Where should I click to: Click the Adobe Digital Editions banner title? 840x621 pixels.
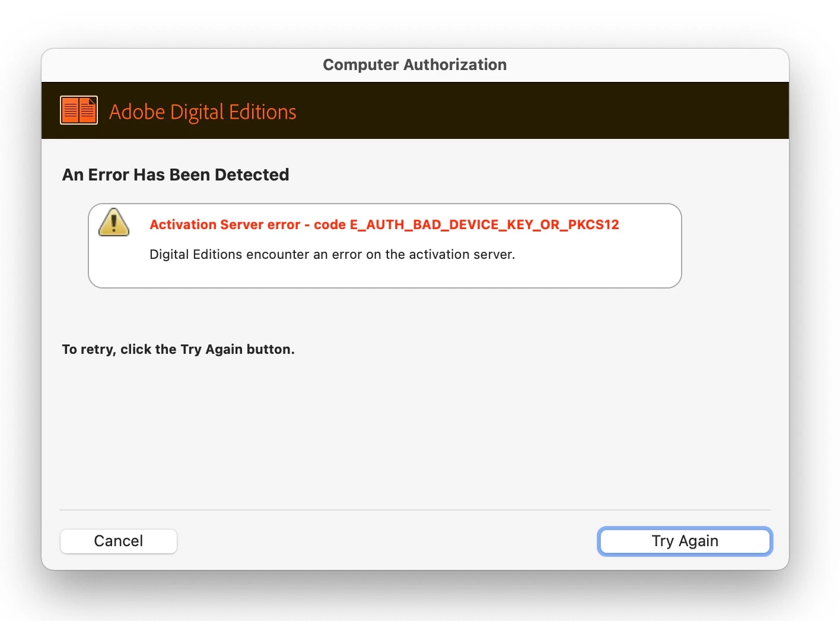click(x=203, y=112)
